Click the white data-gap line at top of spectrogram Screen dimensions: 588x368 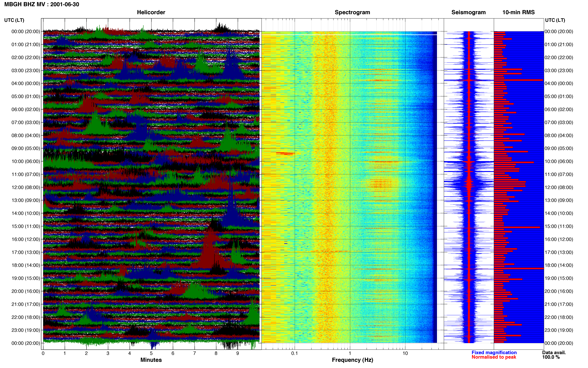pos(349,35)
